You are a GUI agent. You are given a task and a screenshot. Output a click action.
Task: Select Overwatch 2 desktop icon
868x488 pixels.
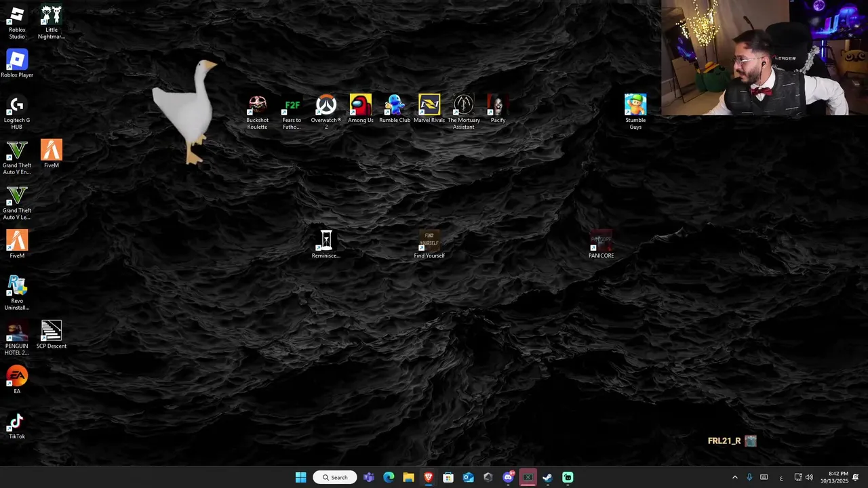click(326, 113)
